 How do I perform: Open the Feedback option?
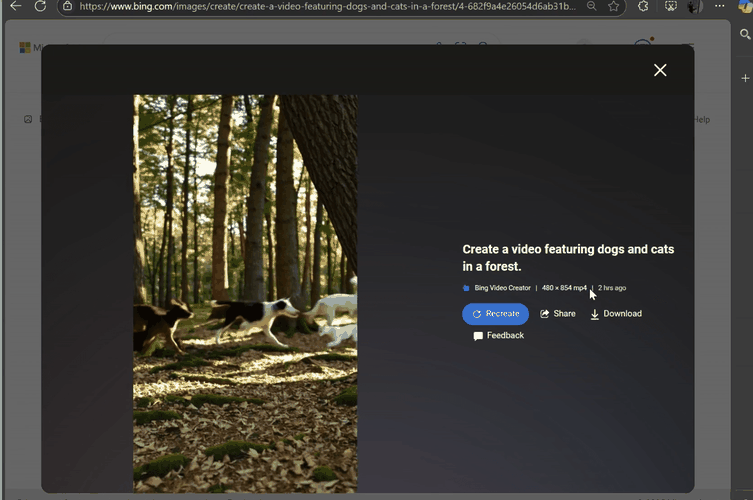tap(498, 335)
